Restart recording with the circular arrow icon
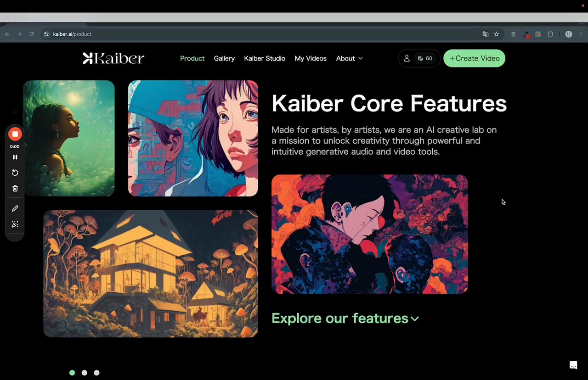This screenshot has width=588, height=380. (x=15, y=173)
